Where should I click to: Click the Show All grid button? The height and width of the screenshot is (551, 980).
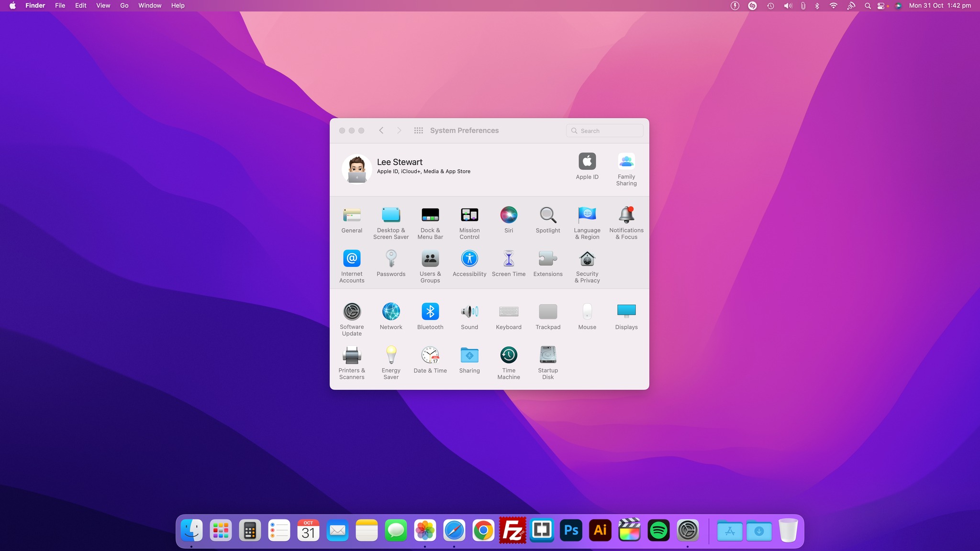click(418, 131)
